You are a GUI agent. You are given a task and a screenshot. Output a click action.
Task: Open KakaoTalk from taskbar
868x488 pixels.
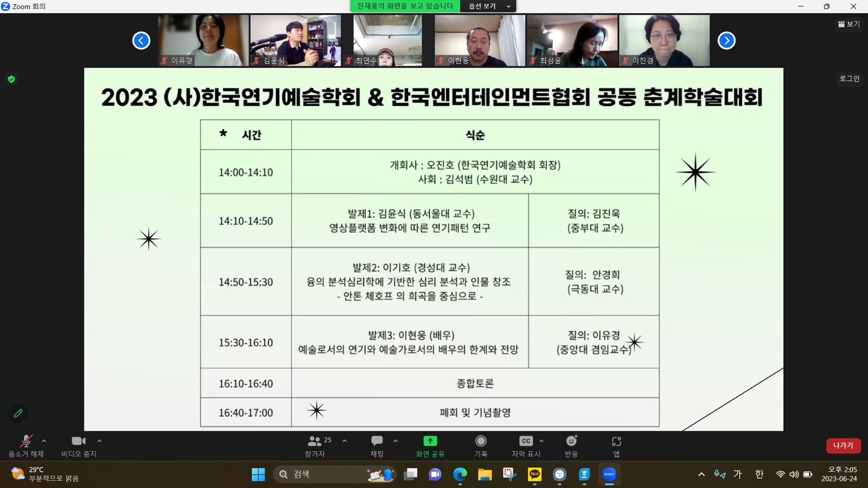tap(535, 475)
